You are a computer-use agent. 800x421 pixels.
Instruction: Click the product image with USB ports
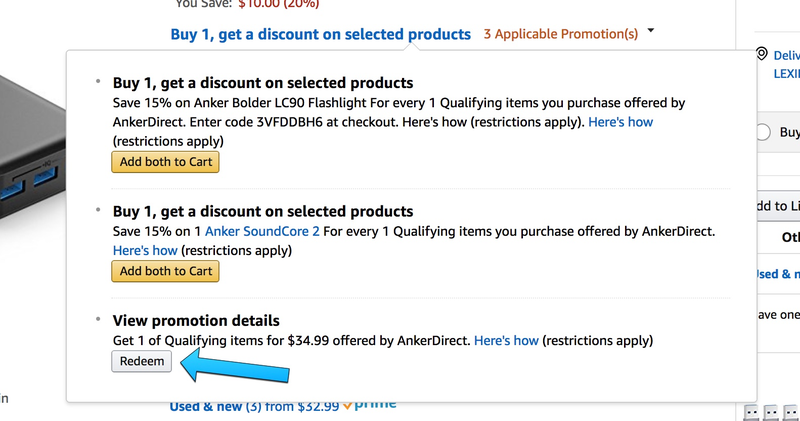tap(32, 153)
